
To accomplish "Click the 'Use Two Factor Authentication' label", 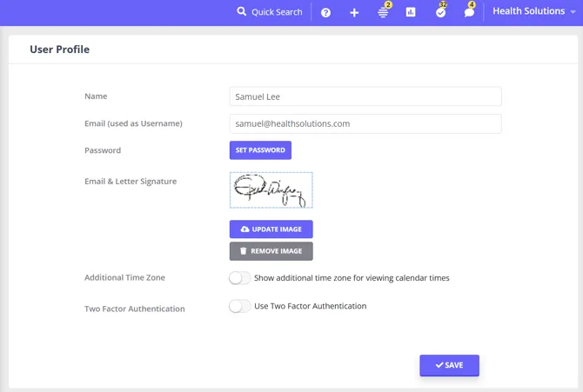I will [310, 306].
